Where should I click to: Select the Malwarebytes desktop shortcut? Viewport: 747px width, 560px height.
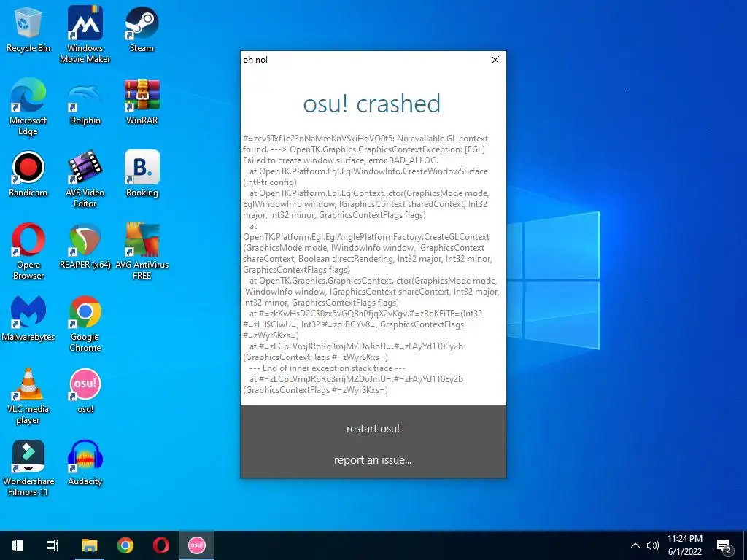tap(28, 319)
